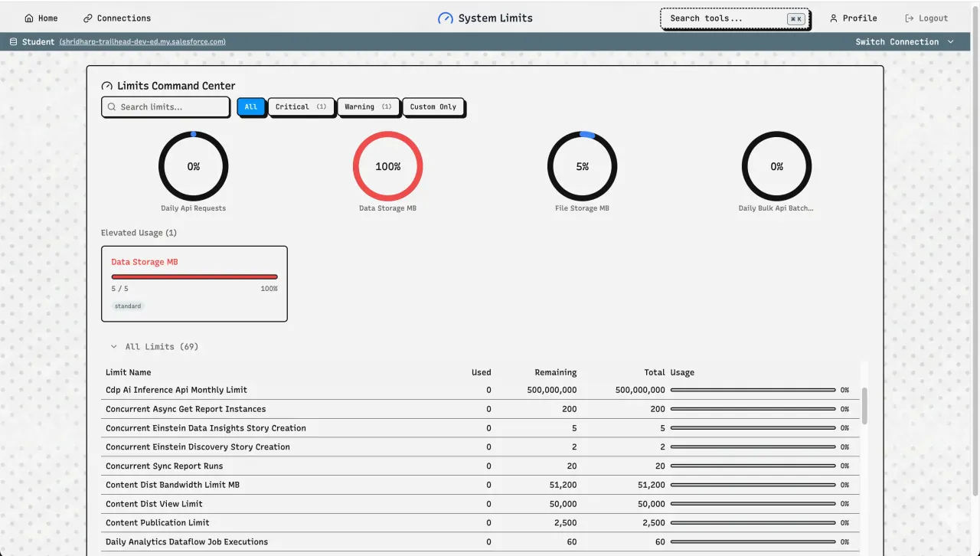Select Content Publication Limit row
This screenshot has height=556, width=980.
coord(480,523)
